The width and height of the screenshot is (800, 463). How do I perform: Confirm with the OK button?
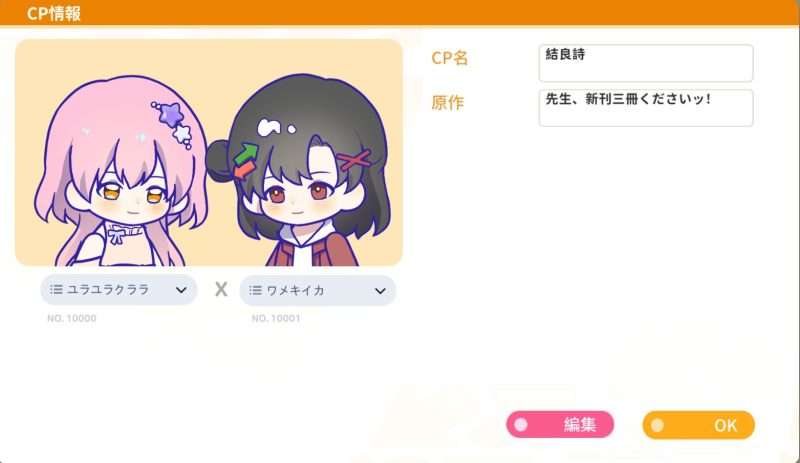pos(698,425)
